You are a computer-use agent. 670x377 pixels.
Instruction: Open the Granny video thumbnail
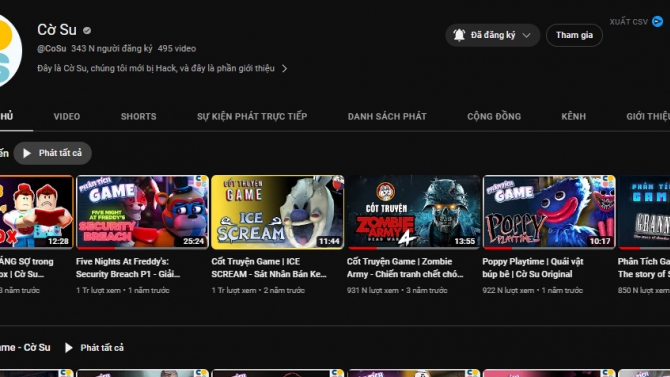point(644,212)
